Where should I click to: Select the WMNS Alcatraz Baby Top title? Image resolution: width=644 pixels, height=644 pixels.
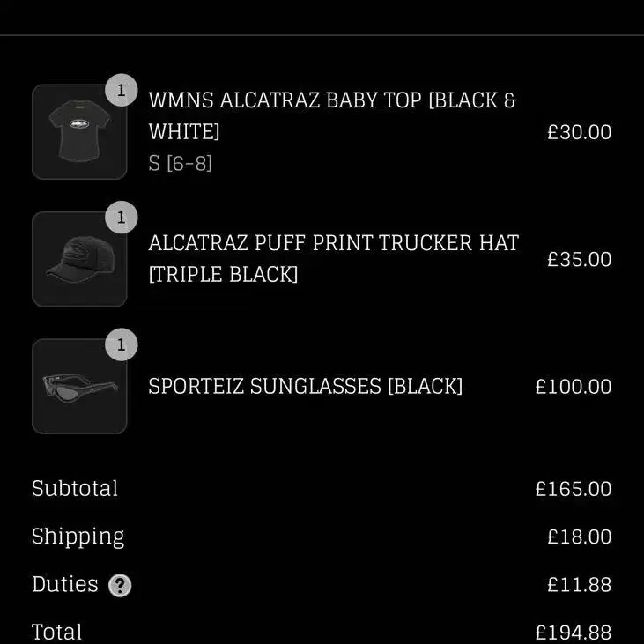click(x=332, y=115)
